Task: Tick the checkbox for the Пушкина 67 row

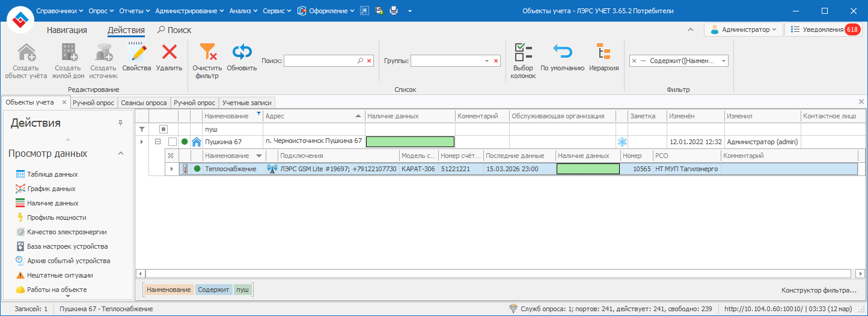Action: 173,142
